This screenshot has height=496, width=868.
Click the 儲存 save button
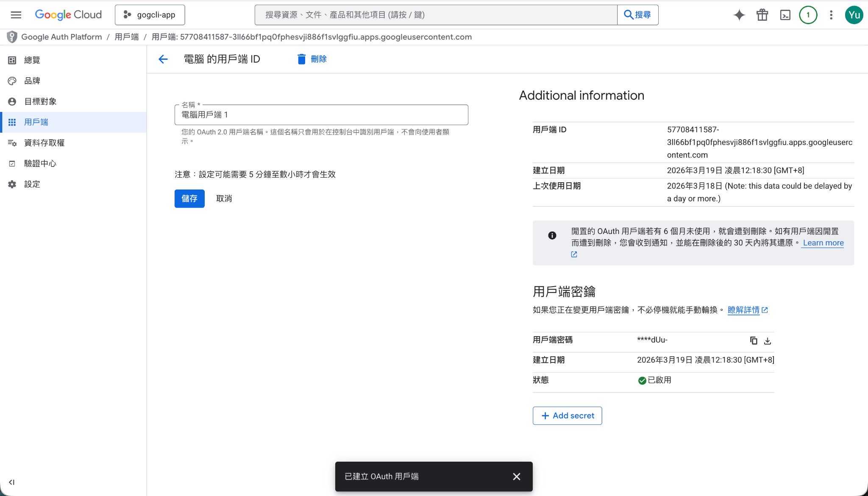click(189, 198)
